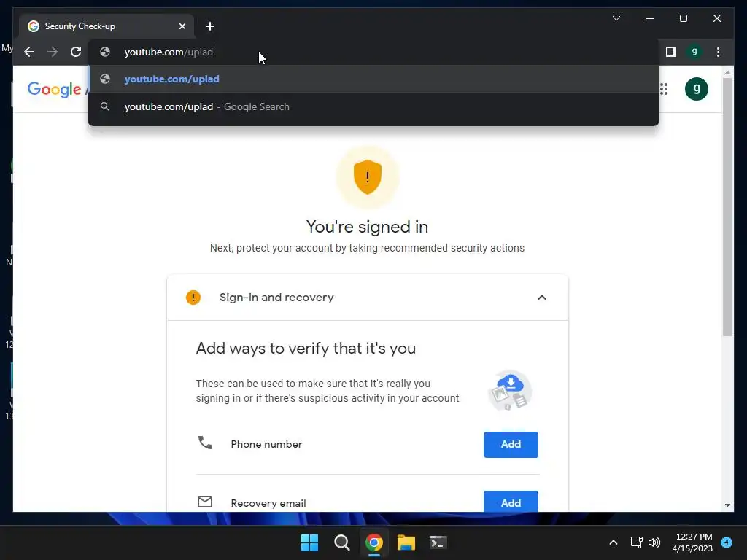
Task: Open a new tab with the plus button
Action: point(210,26)
